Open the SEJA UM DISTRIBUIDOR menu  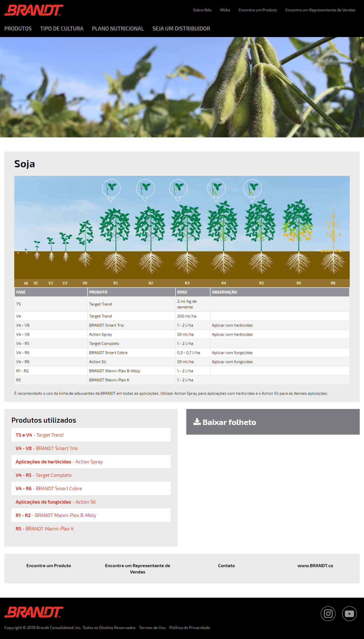pyautogui.click(x=181, y=29)
